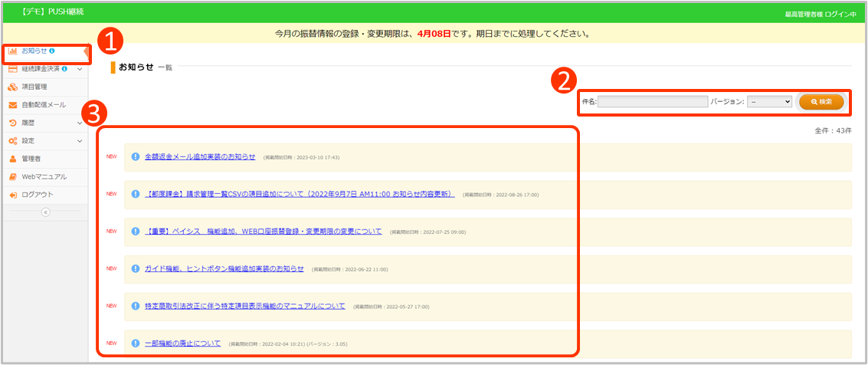Click the 項目管理 cubes icon
868x365 pixels.
point(13,87)
